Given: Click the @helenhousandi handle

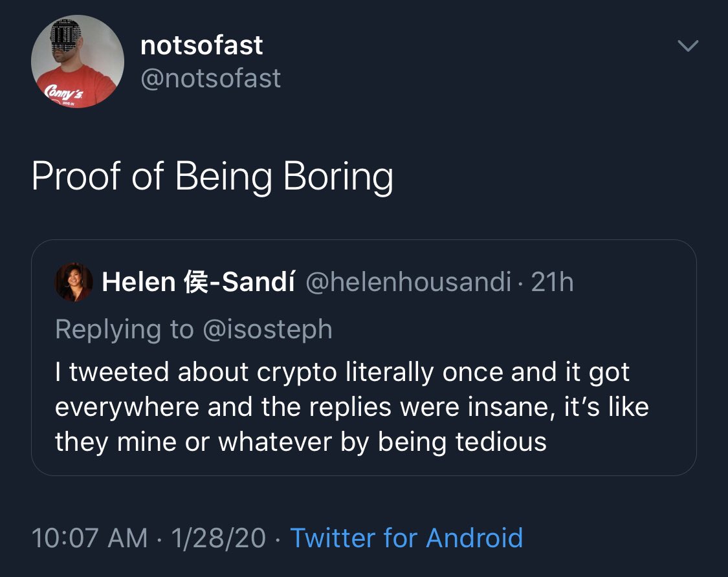Looking at the screenshot, I should [408, 282].
